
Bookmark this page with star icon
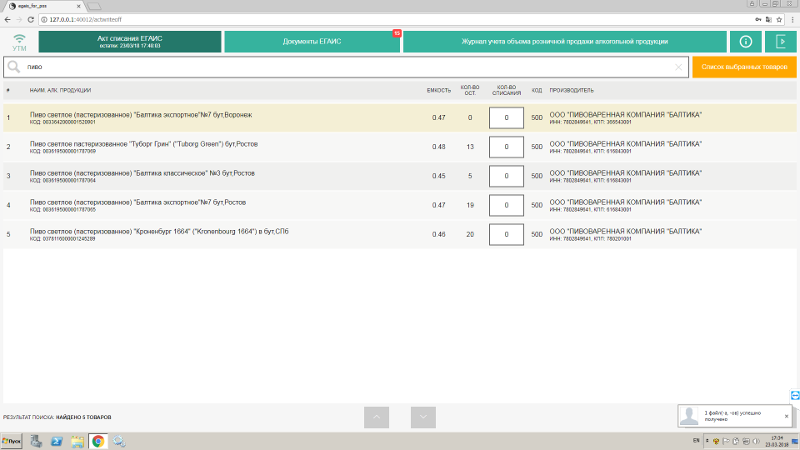click(779, 19)
